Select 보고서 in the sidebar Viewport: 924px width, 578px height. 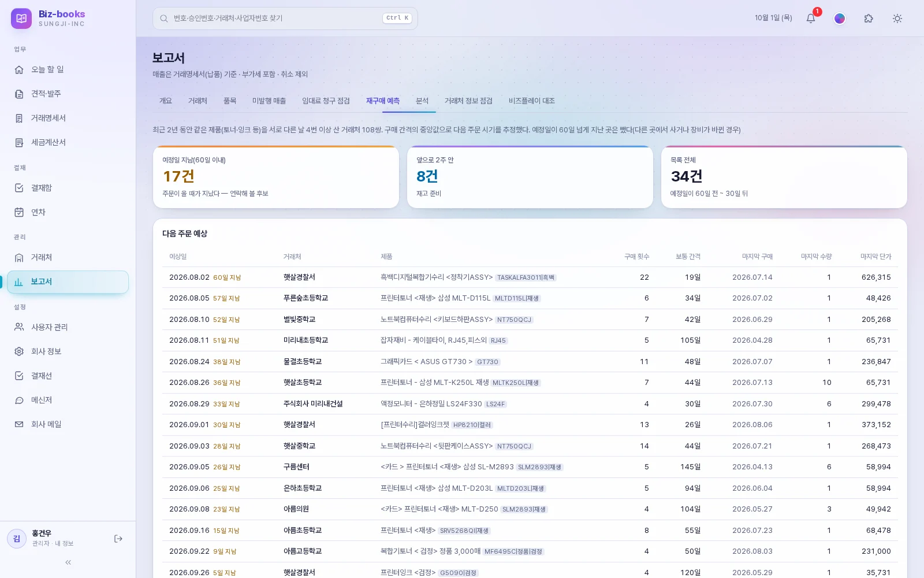68,282
